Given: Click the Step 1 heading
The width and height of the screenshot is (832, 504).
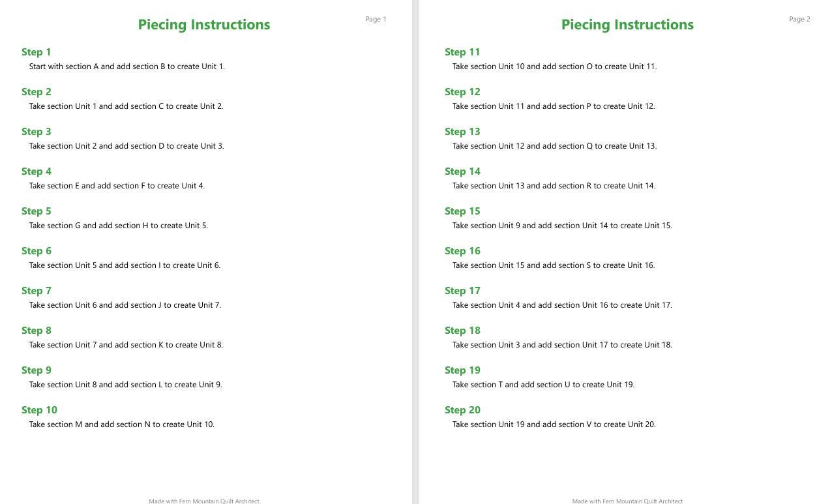Looking at the screenshot, I should tap(36, 52).
